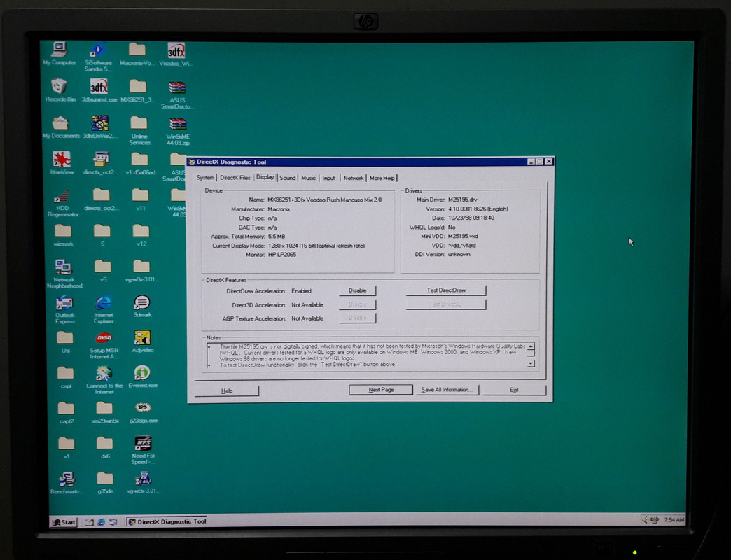
Task: Click the Show Desktop quick launch icon
Action: click(x=89, y=522)
